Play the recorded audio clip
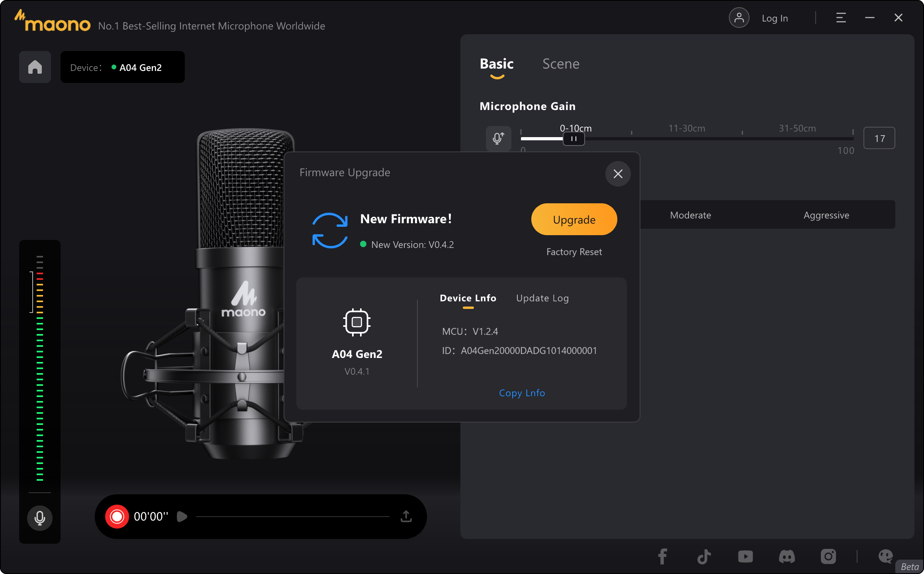This screenshot has width=924, height=574. pyautogui.click(x=182, y=517)
